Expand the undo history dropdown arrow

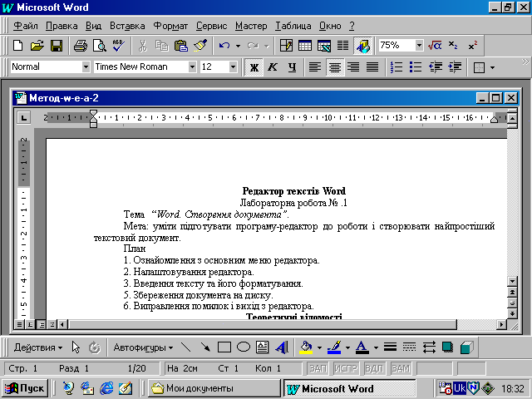[238, 46]
